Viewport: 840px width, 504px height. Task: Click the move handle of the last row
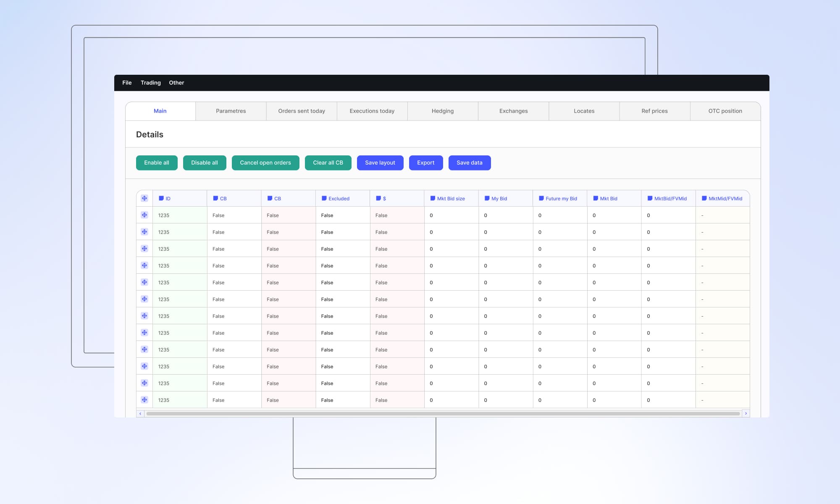coord(144,400)
